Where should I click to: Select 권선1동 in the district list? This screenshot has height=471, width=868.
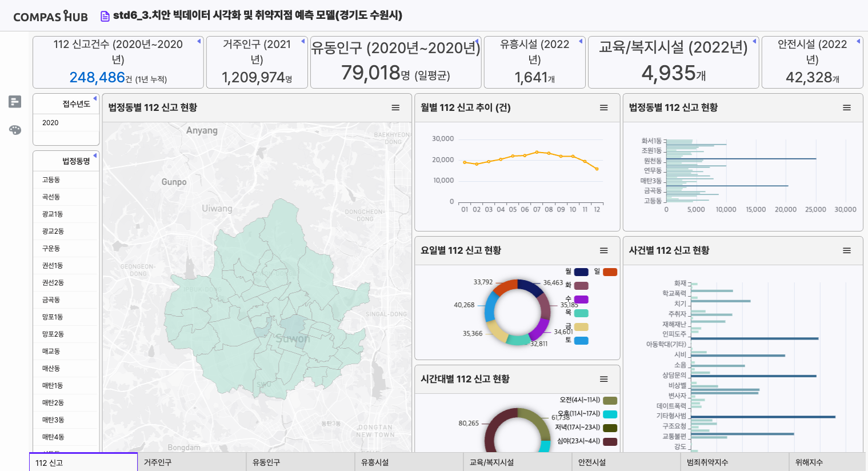[x=66, y=266]
